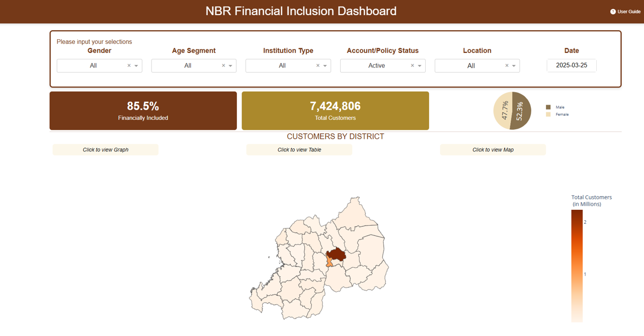Click the Date input field

pos(572,65)
